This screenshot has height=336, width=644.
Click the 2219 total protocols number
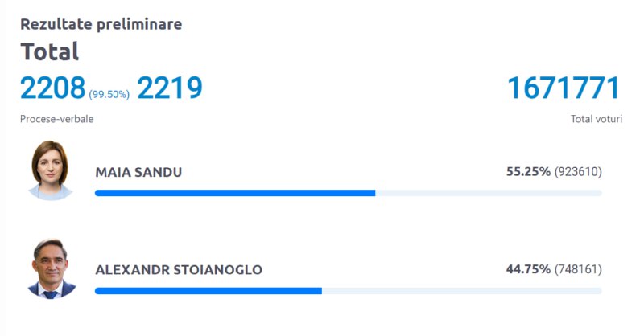[170, 88]
